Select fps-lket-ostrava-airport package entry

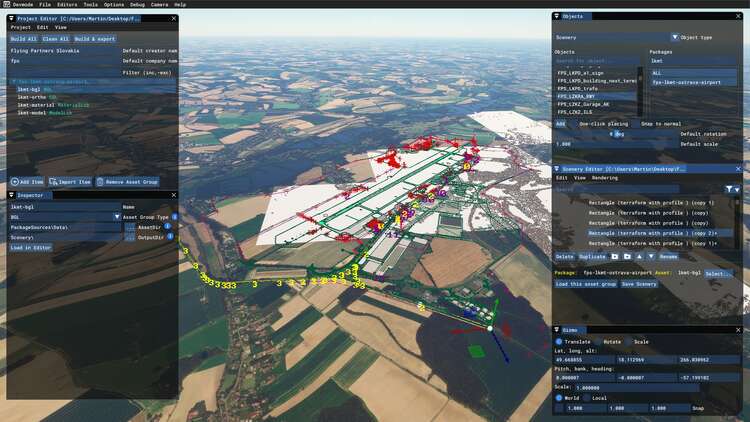(694, 82)
